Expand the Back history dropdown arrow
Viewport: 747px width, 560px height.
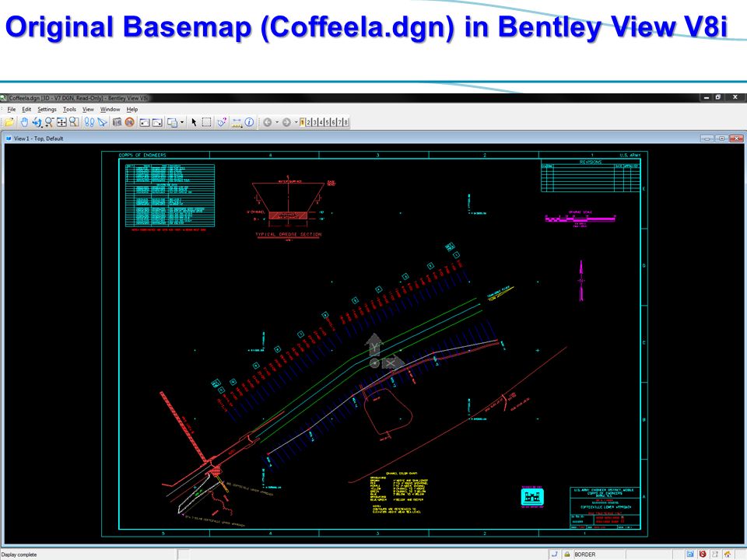[277, 122]
